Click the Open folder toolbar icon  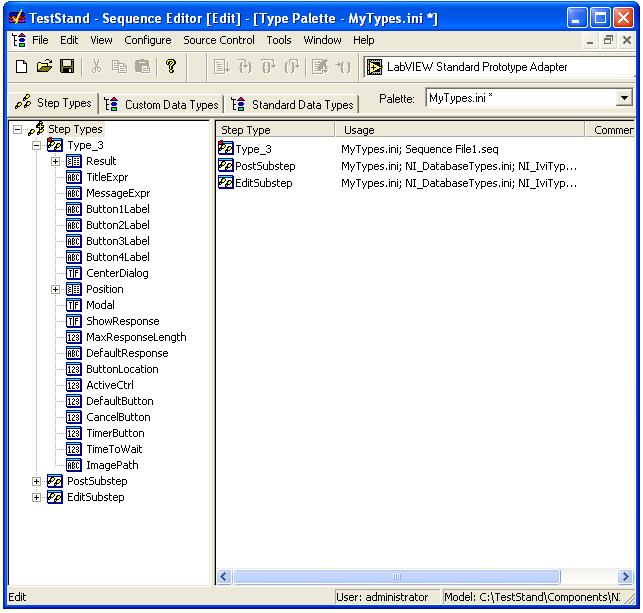tap(44, 66)
